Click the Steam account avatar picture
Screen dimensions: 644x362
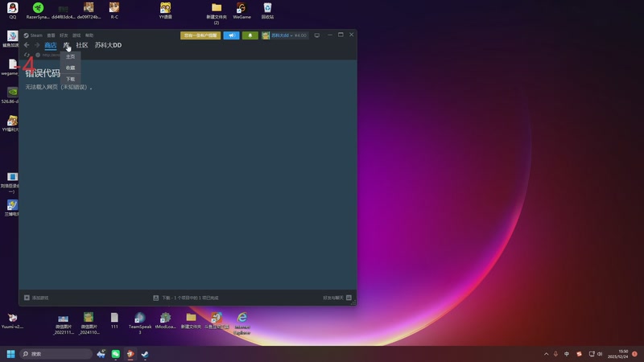pyautogui.click(x=266, y=35)
